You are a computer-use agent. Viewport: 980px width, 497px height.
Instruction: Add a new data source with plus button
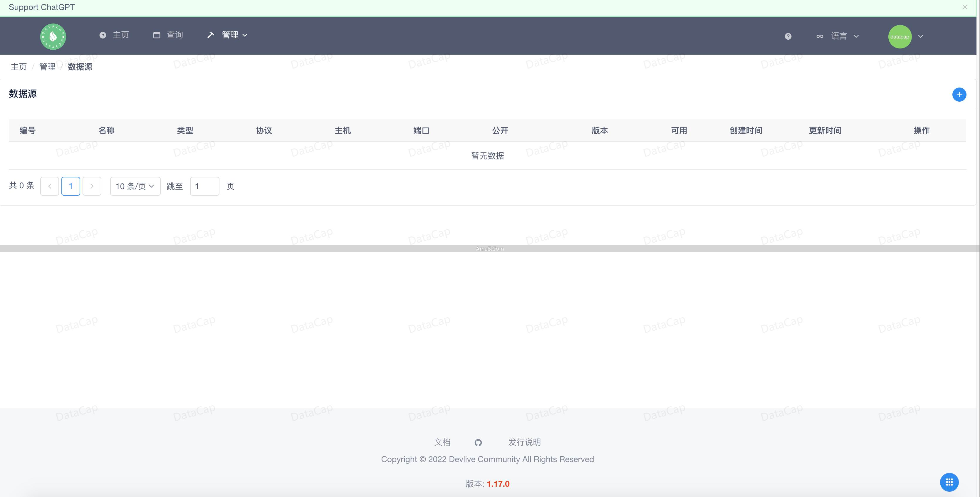pyautogui.click(x=959, y=94)
